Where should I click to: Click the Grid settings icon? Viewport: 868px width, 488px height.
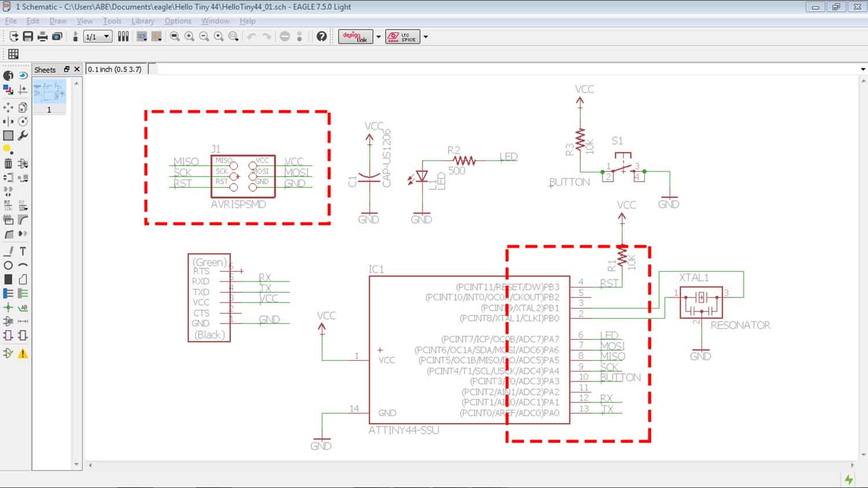(13, 54)
